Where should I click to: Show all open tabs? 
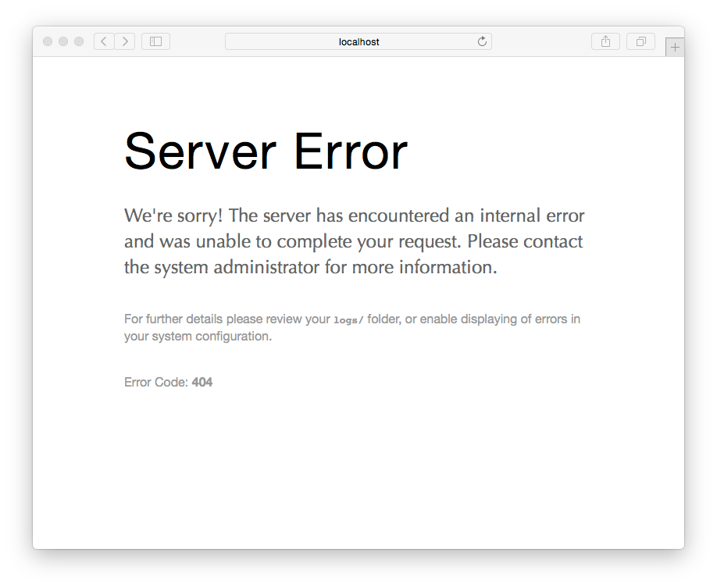[640, 41]
